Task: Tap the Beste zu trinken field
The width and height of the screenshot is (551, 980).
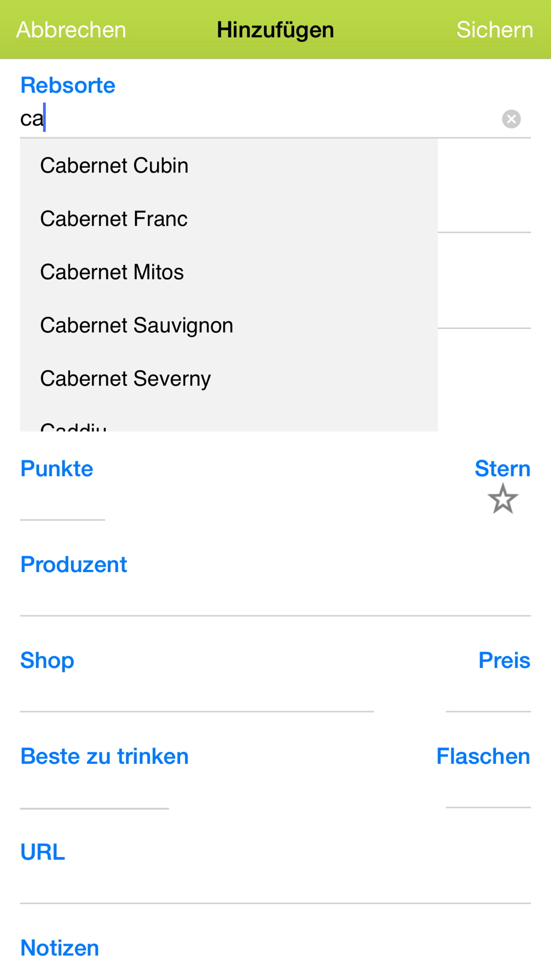Action: coord(94,790)
